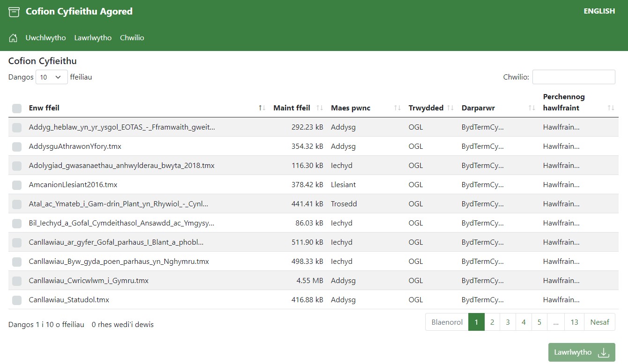This screenshot has width=628, height=364.
Task: Click file name AddysguAthrawonYfory.tmx
Action: (x=75, y=146)
